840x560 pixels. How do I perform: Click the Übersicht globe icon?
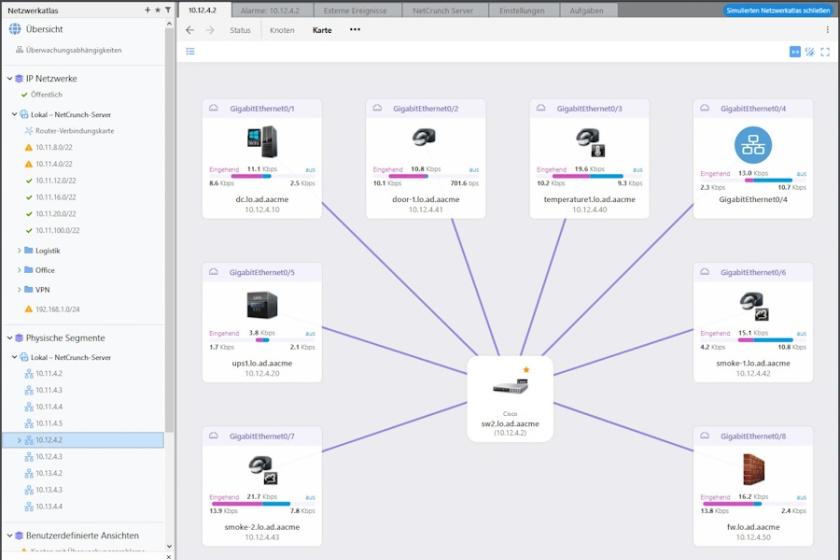15,29
